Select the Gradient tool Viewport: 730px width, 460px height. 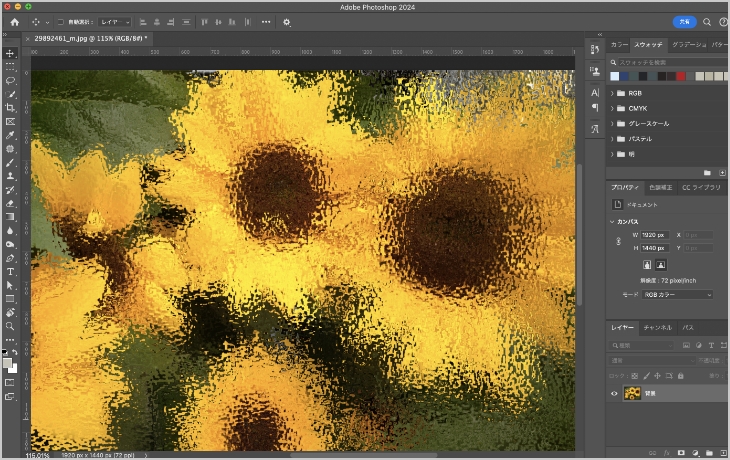click(10, 217)
